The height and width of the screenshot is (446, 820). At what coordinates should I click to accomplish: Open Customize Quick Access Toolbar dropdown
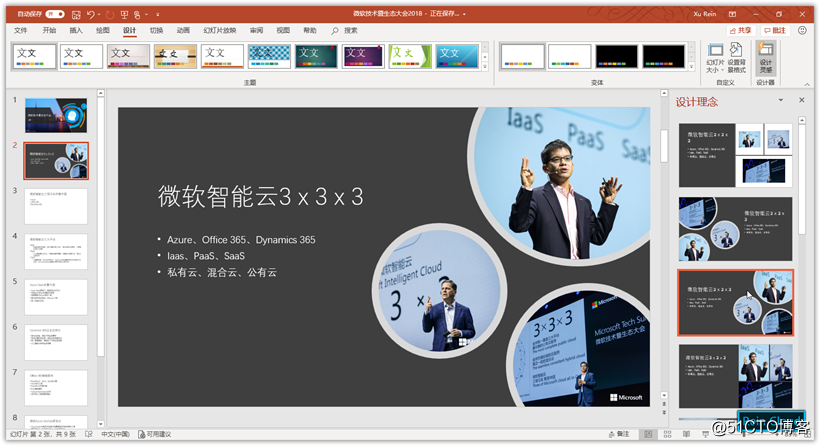[x=157, y=15]
